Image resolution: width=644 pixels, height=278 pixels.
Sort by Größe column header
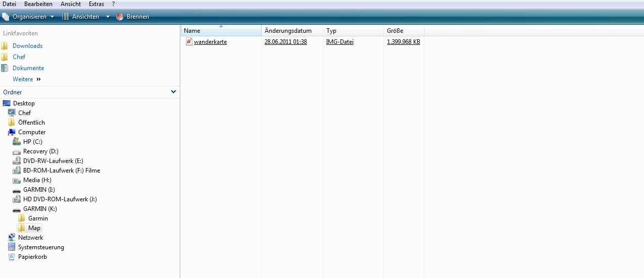pos(404,31)
